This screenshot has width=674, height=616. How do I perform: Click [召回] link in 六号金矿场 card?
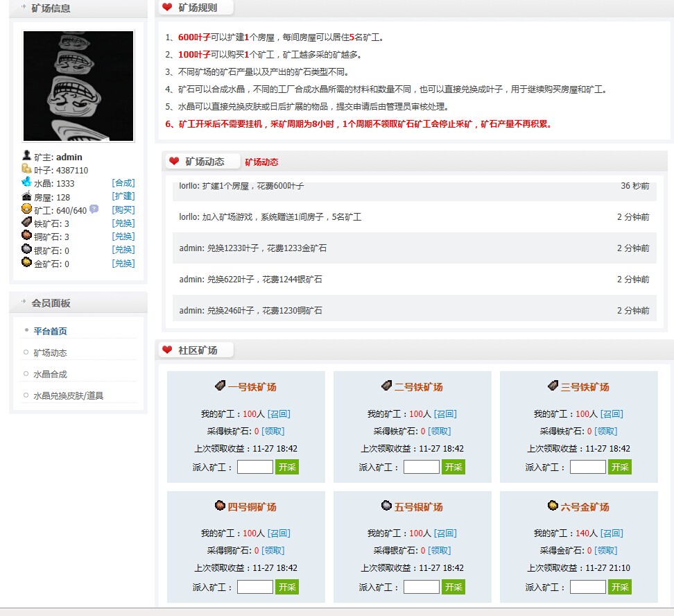coord(612,533)
